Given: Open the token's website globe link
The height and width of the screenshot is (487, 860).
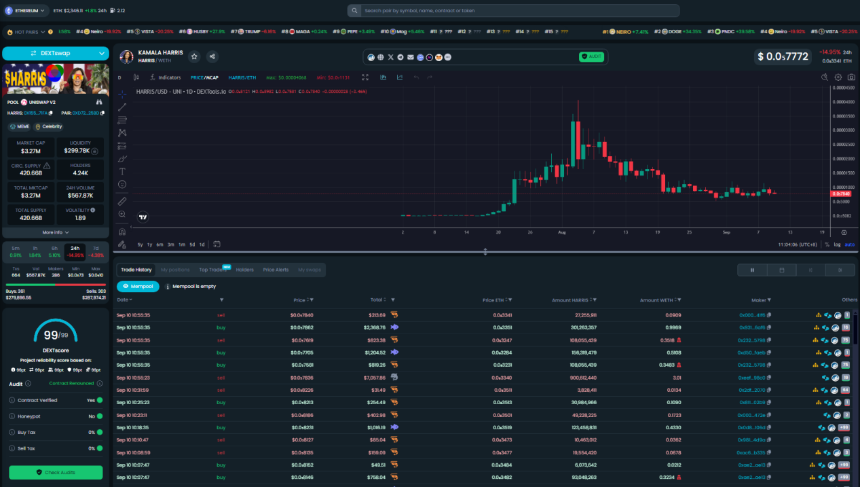Looking at the screenshot, I should (x=381, y=57).
